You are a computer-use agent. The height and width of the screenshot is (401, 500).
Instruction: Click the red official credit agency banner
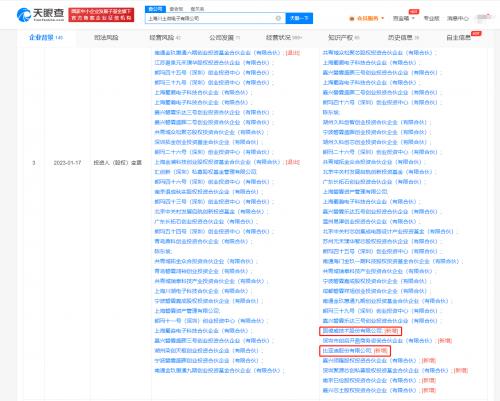pyautogui.click(x=101, y=15)
